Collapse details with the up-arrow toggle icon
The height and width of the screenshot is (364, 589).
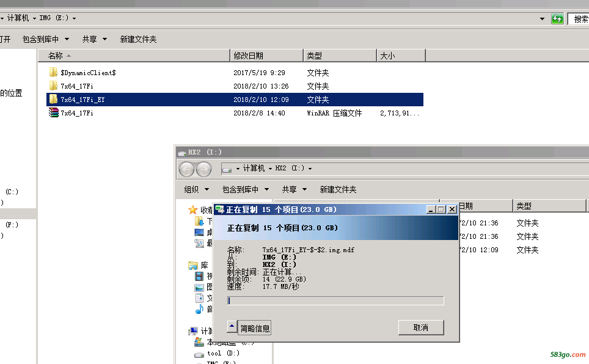click(232, 326)
